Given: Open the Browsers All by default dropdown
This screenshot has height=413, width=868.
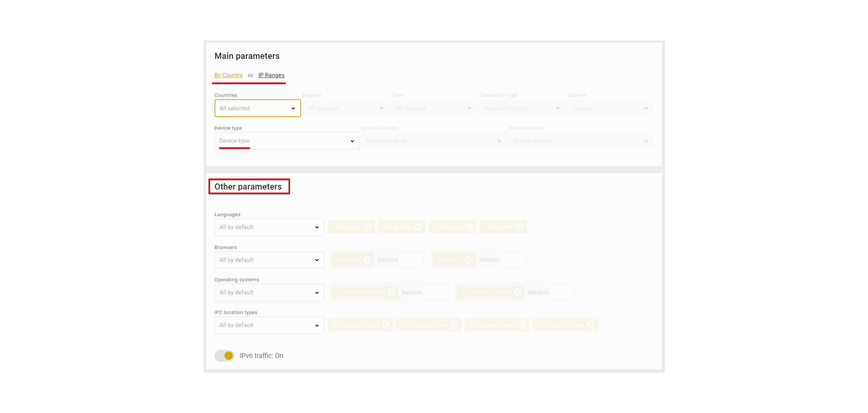Looking at the screenshot, I should [x=269, y=260].
